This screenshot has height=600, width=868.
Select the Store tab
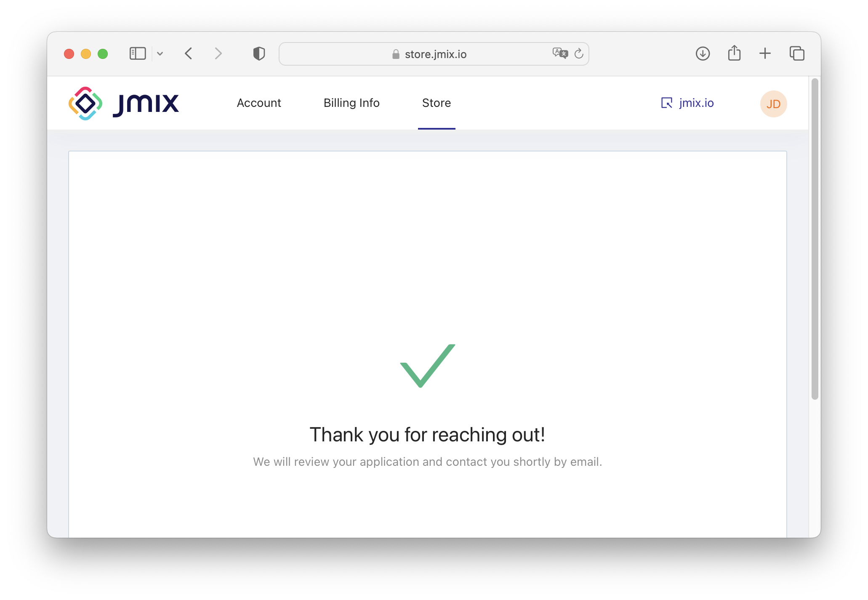pyautogui.click(x=435, y=103)
